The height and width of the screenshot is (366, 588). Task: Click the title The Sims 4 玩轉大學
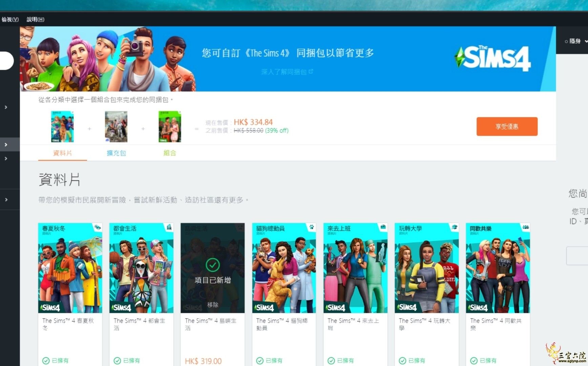425,324
